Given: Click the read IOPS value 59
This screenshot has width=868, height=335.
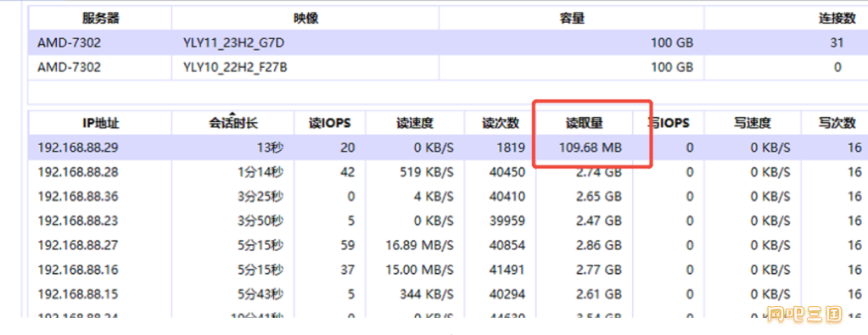Looking at the screenshot, I should (348, 245).
